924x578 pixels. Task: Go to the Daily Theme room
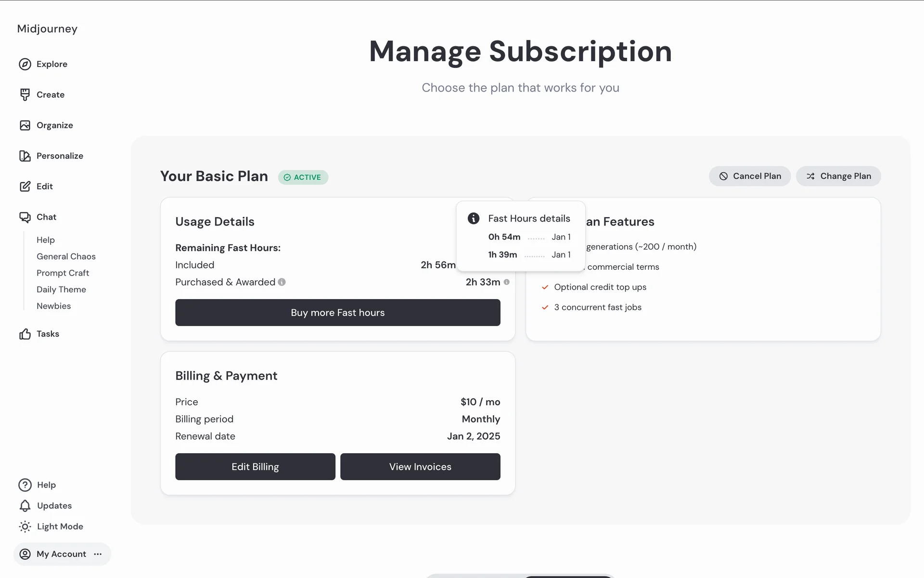pyautogui.click(x=61, y=289)
